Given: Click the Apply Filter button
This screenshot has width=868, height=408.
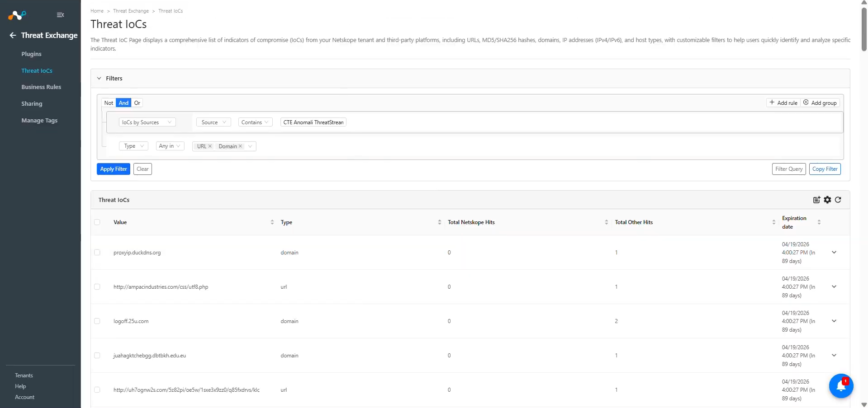Looking at the screenshot, I should pos(114,169).
